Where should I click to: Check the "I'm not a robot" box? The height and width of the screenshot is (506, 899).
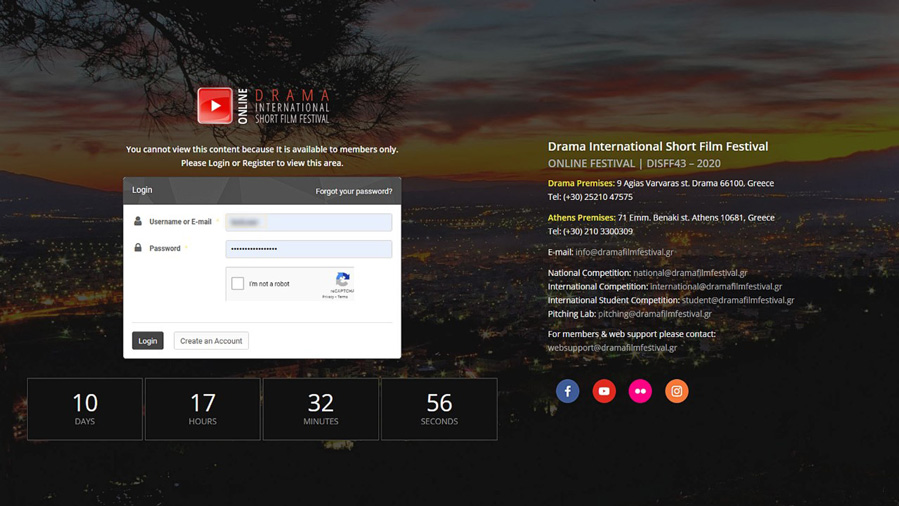pyautogui.click(x=238, y=284)
